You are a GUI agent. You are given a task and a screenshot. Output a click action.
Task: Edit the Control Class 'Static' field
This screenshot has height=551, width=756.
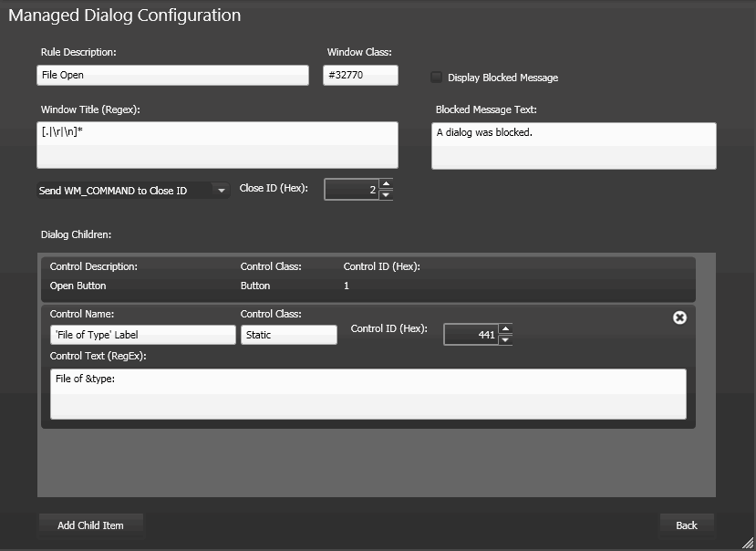coord(289,335)
